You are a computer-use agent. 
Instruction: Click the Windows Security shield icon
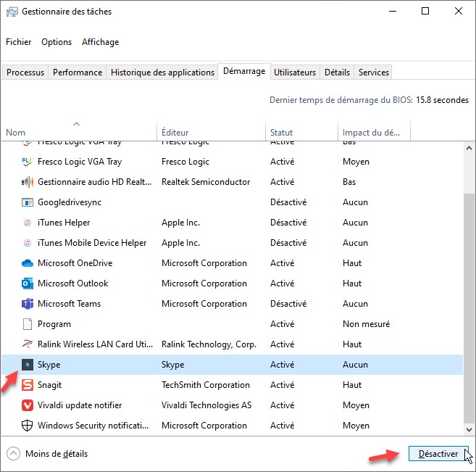click(28, 426)
